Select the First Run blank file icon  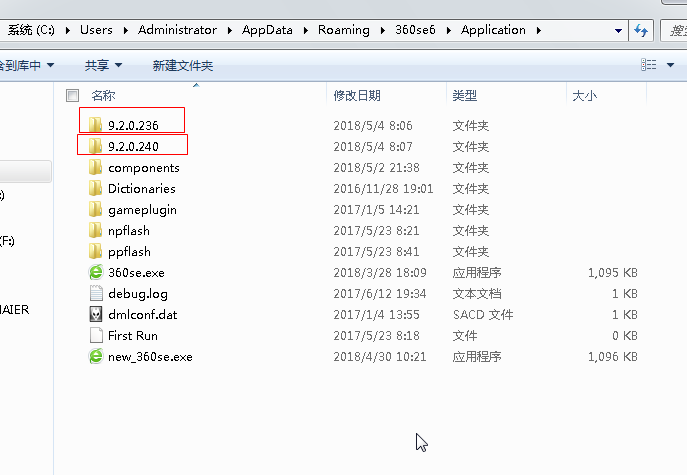pyautogui.click(x=96, y=335)
